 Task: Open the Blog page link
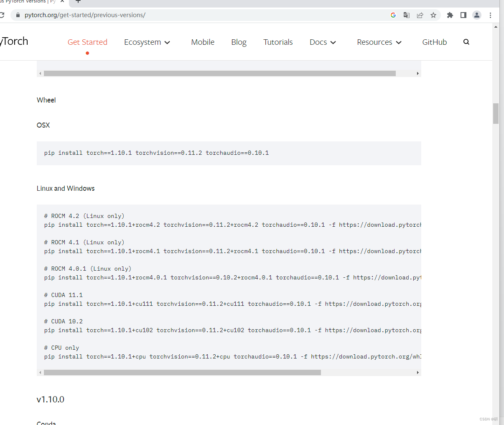[239, 42]
